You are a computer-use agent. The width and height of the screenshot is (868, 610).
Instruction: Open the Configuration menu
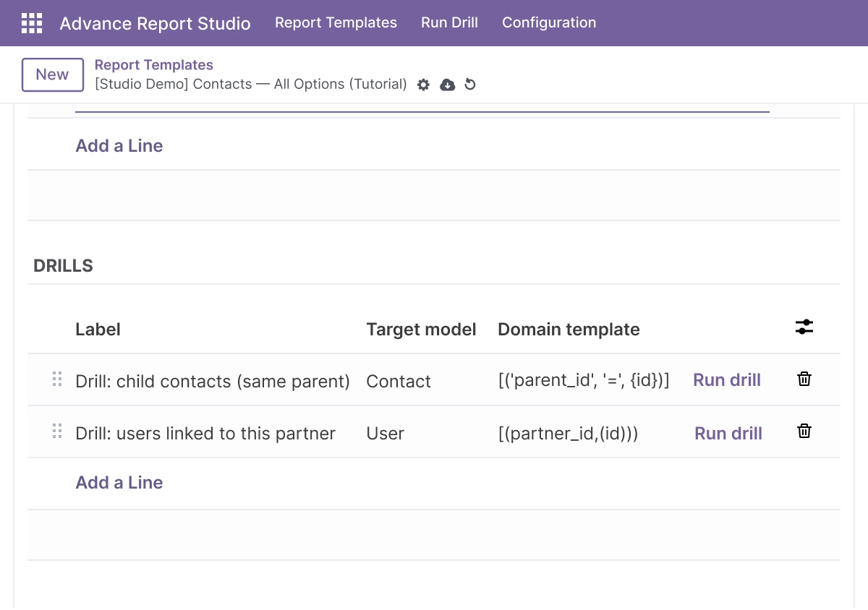click(549, 22)
